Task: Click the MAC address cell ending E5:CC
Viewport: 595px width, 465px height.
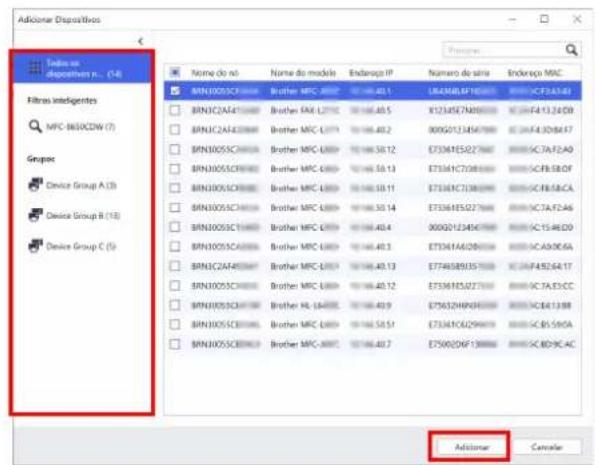Action: (541, 285)
